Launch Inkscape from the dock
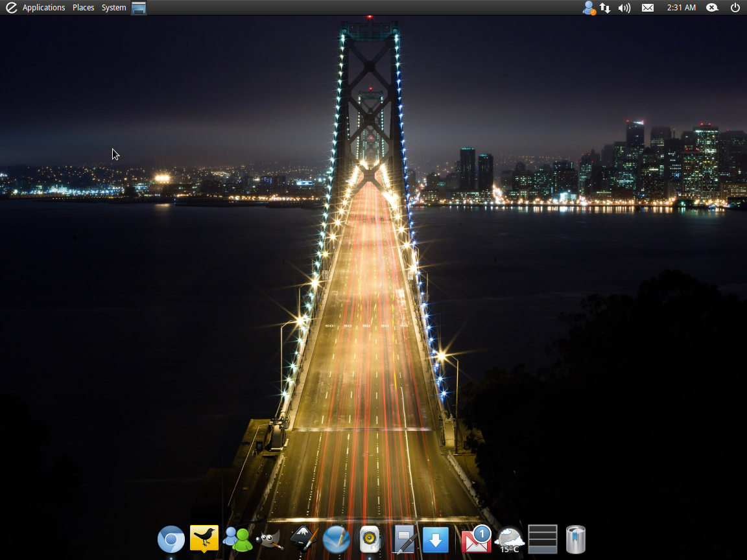 point(303,539)
